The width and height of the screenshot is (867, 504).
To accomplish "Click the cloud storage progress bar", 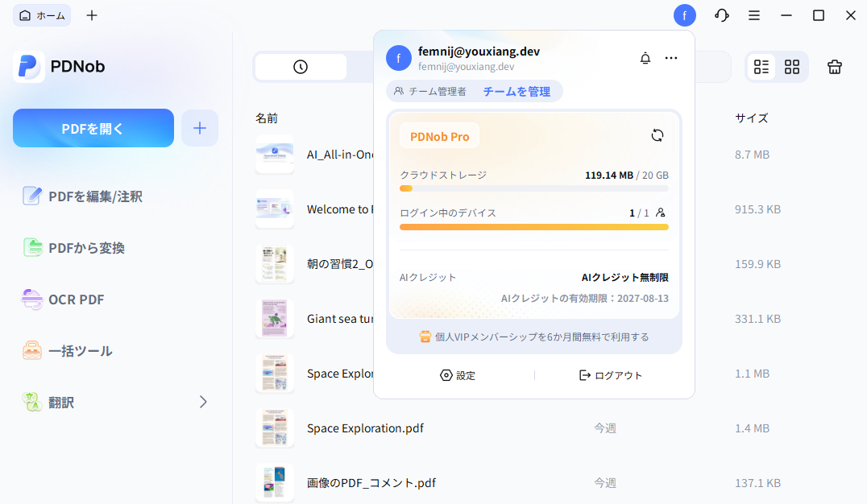I will point(534,189).
